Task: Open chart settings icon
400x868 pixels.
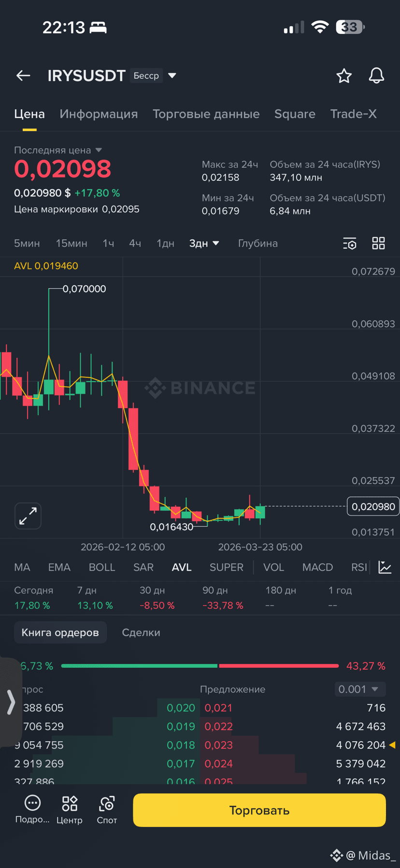Action: pyautogui.click(x=349, y=243)
